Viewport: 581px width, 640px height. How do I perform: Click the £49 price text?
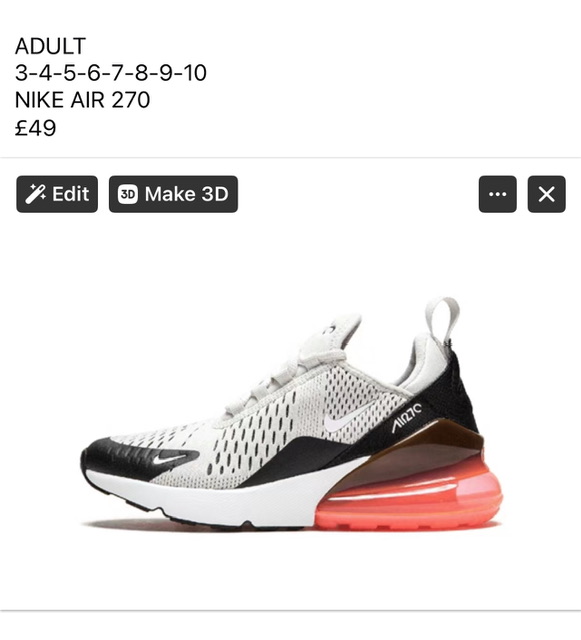(x=36, y=128)
